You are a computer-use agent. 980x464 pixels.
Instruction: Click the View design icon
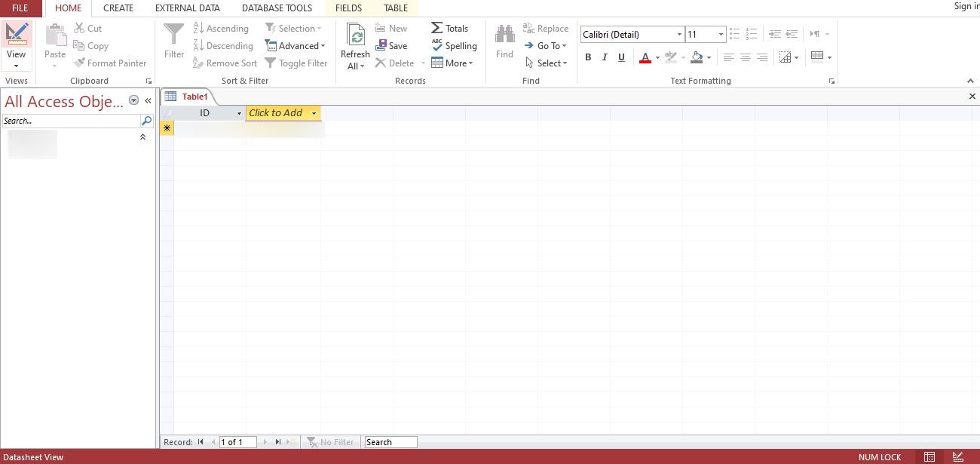point(17,34)
